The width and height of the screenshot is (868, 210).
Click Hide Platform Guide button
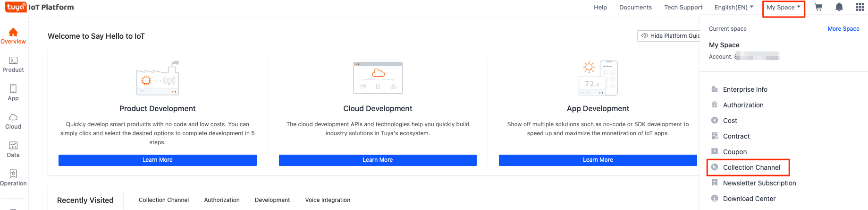click(x=668, y=36)
